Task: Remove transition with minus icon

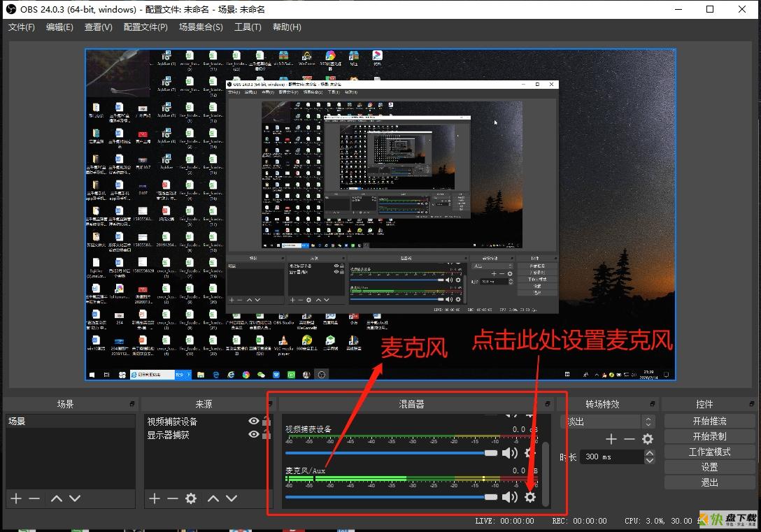Action: pyautogui.click(x=629, y=440)
